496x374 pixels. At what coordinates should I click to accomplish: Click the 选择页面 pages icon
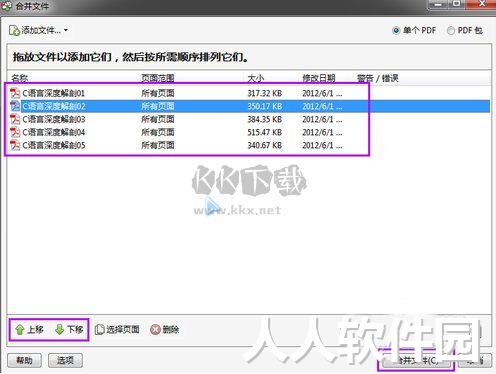99,330
